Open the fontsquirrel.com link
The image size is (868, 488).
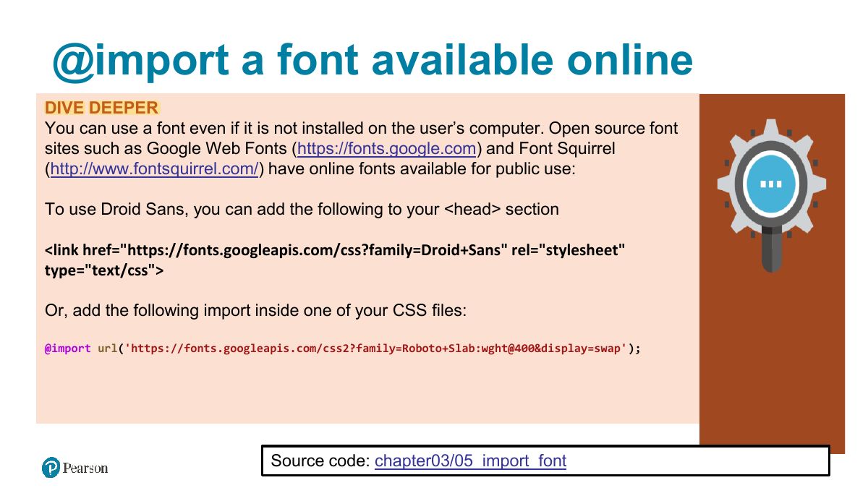pyautogui.click(x=155, y=170)
